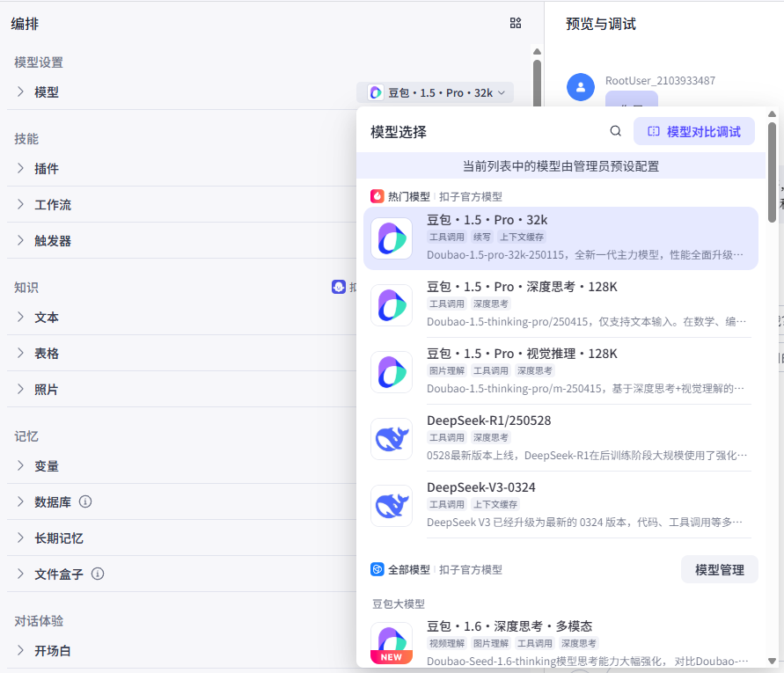
Task: Select 豆包 1.5 Pro 深度思考 128K title
Action: pos(522,287)
